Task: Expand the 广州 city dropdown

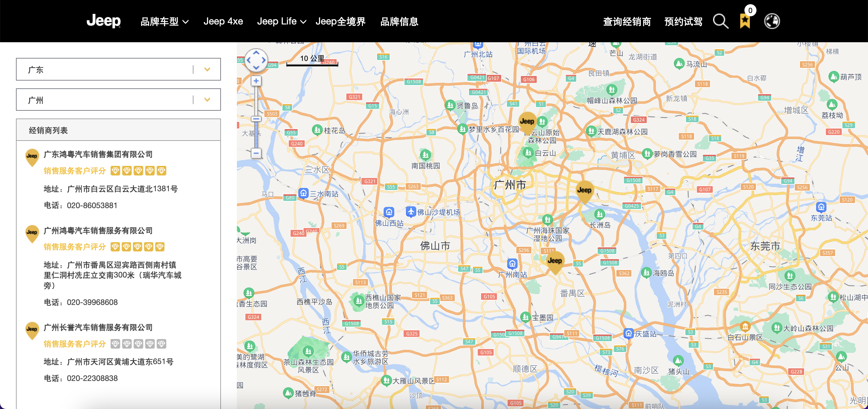Action: (118, 100)
